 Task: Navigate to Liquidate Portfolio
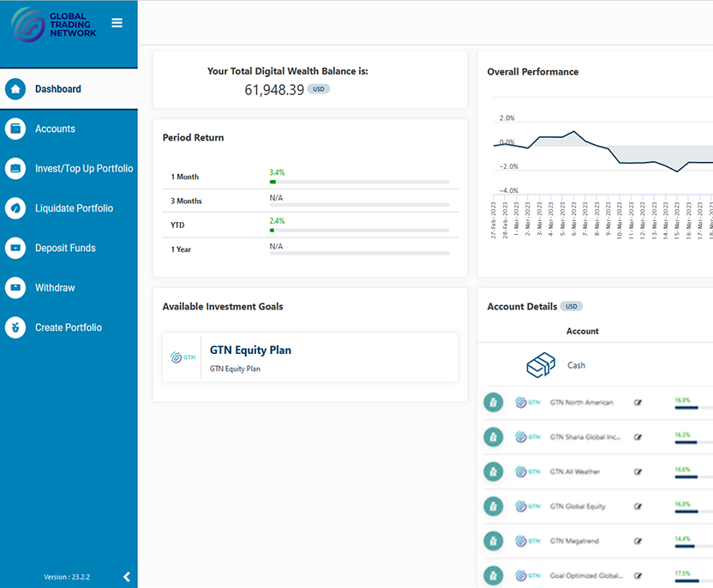69,208
